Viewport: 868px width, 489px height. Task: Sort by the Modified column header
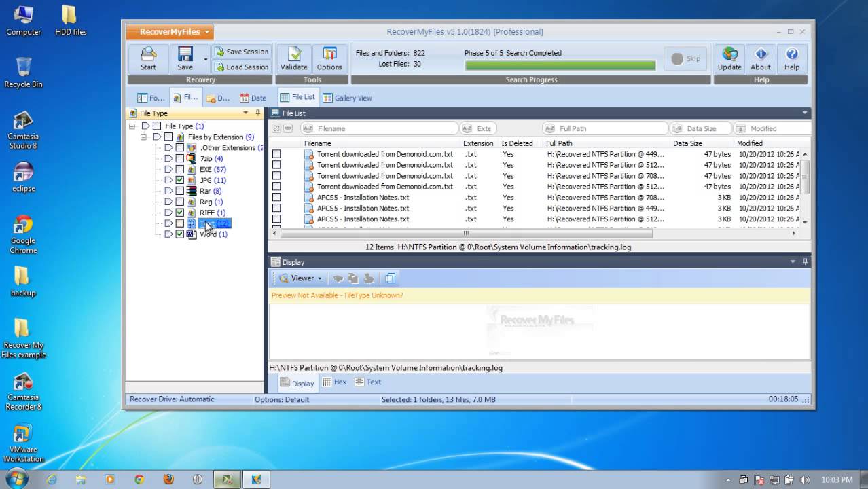pos(750,143)
